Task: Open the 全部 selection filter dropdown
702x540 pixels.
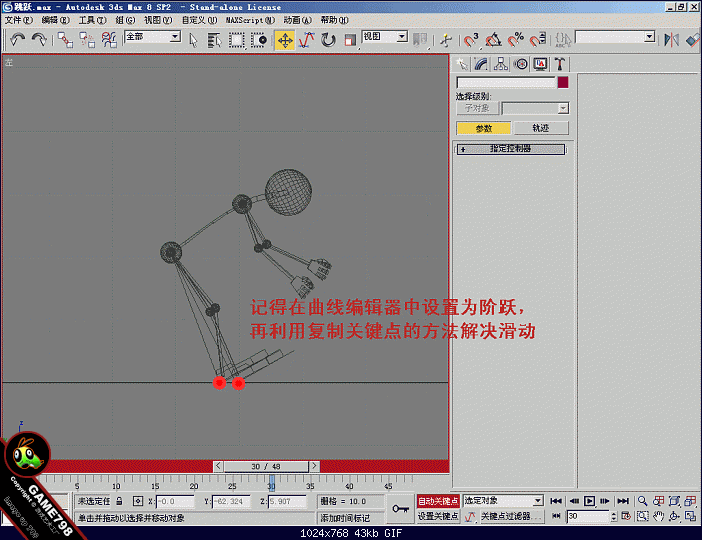Action: pyautogui.click(x=176, y=37)
